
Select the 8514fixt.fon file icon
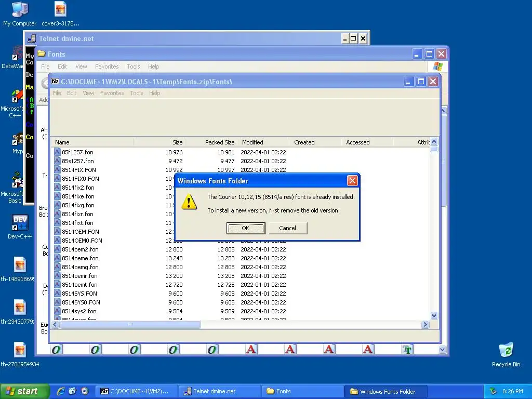click(57, 222)
